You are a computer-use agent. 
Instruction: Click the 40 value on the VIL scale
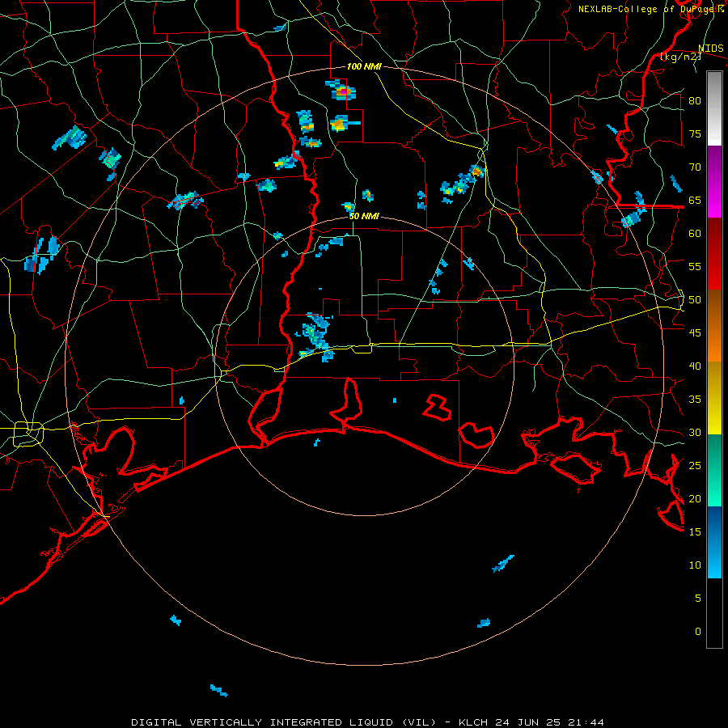695,366
